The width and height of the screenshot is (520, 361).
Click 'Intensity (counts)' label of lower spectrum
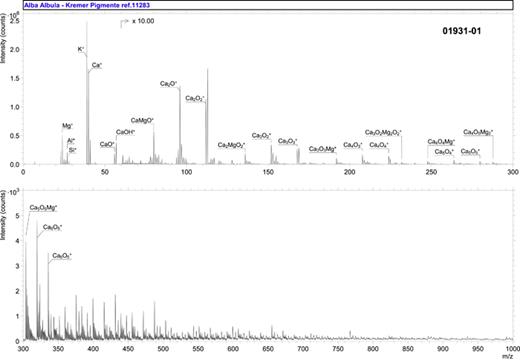[3, 215]
